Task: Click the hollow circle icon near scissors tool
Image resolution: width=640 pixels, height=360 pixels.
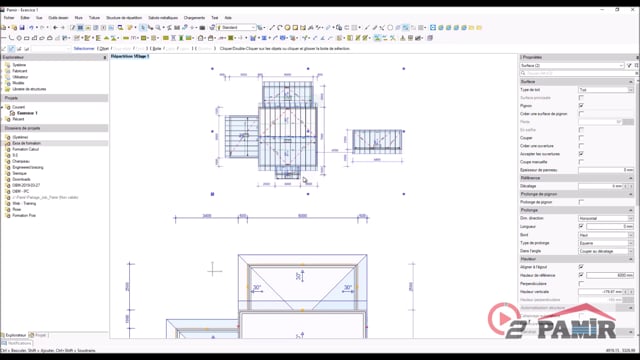Action: click(390, 28)
